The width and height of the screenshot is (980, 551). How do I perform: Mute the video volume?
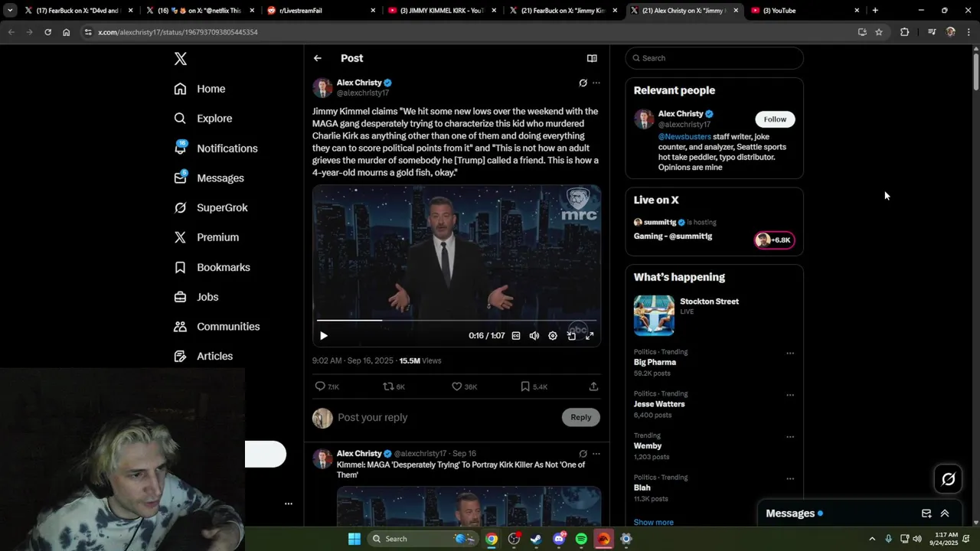point(534,335)
